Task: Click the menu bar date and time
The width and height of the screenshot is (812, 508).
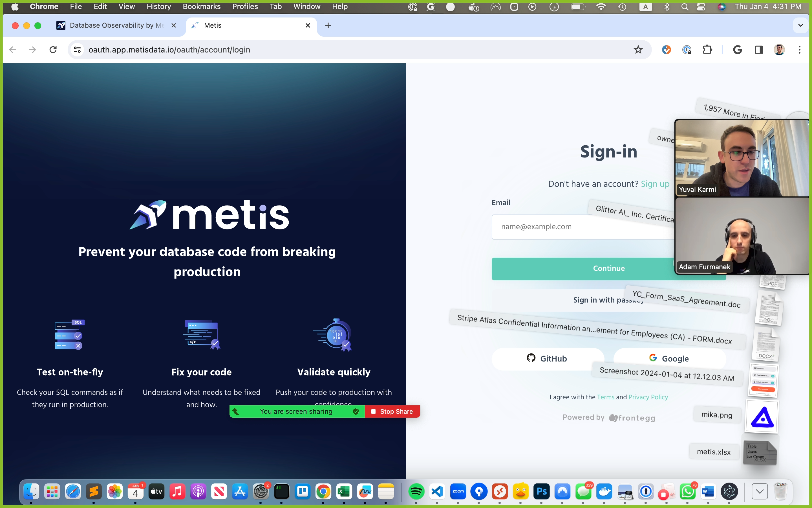Action: click(x=768, y=7)
